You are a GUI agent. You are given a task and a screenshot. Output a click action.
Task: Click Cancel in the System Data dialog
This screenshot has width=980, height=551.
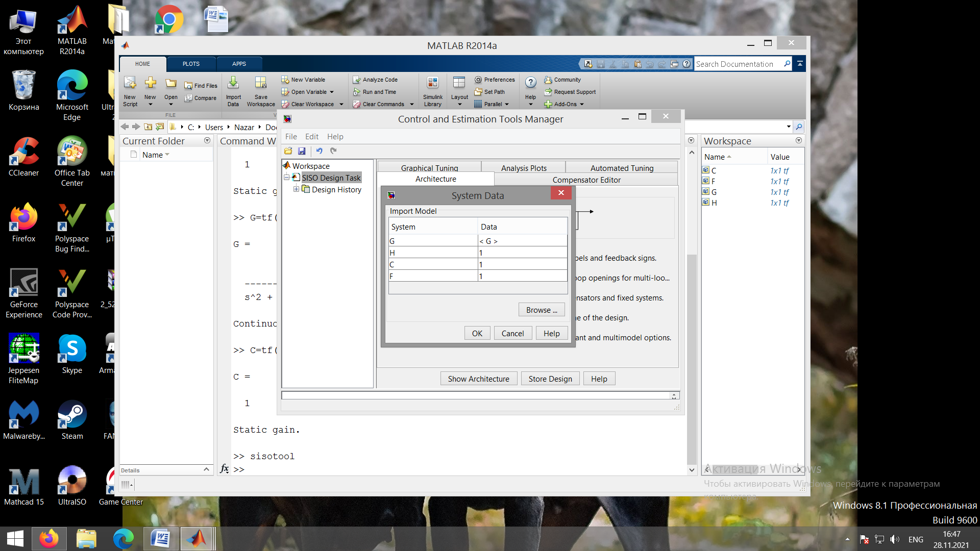pos(512,333)
